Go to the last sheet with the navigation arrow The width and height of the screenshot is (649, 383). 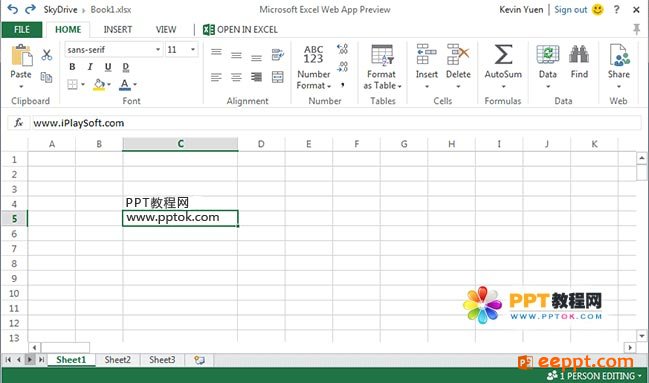[x=41, y=360]
